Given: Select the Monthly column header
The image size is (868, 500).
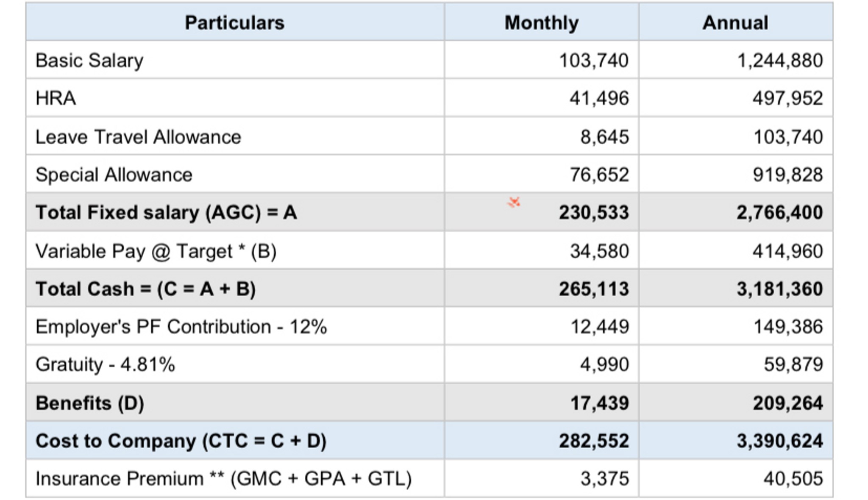Looking at the screenshot, I should tap(541, 22).
